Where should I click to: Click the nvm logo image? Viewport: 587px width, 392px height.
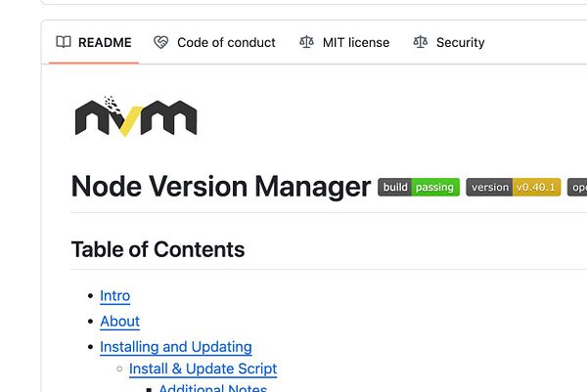(x=136, y=116)
